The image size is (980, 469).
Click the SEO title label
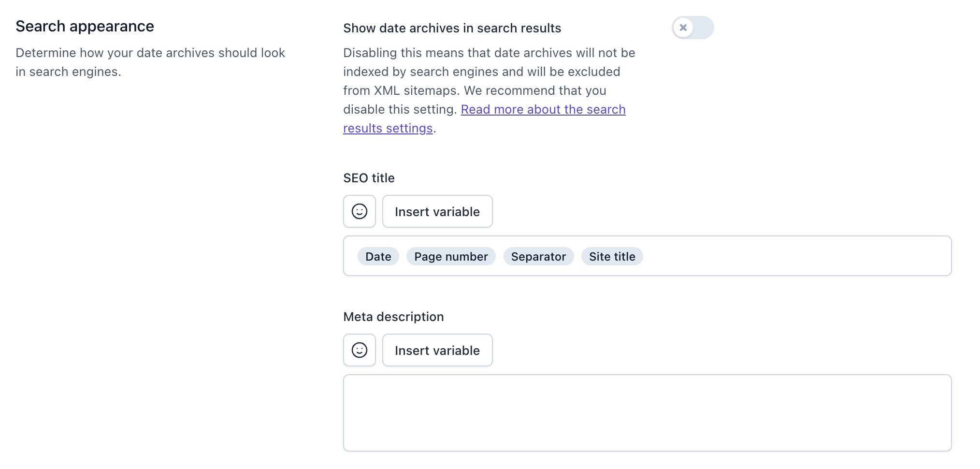tap(368, 177)
